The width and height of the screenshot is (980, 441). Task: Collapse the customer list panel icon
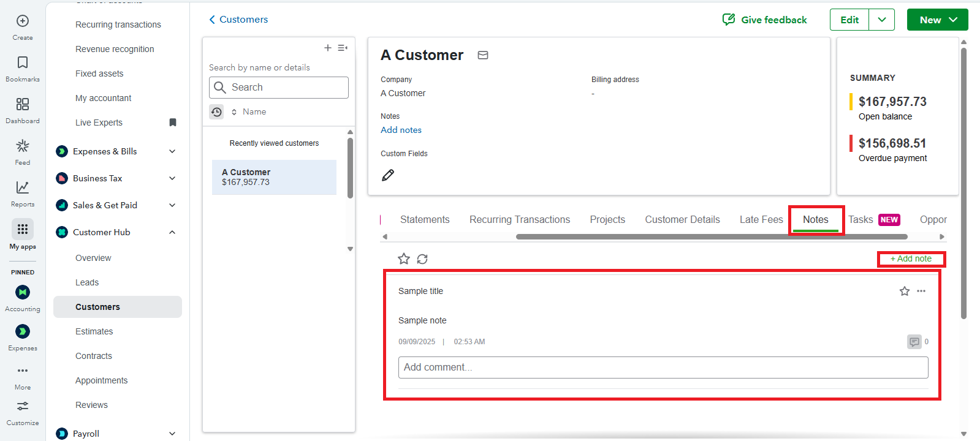pyautogui.click(x=343, y=48)
